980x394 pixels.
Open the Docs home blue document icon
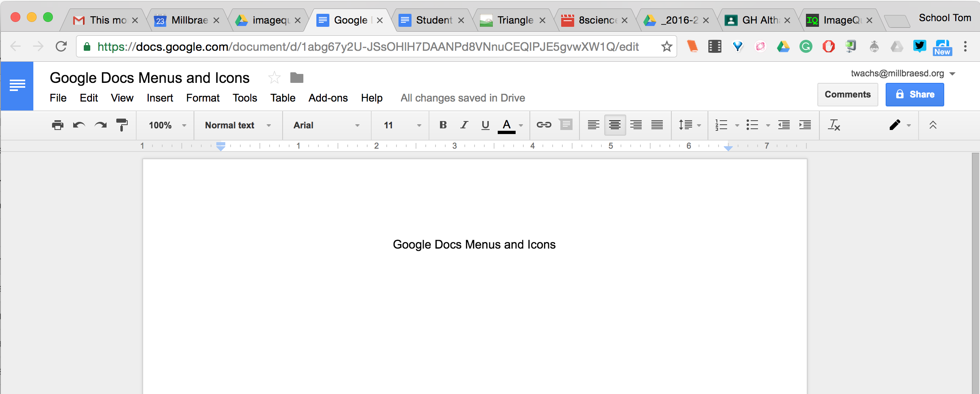click(17, 86)
